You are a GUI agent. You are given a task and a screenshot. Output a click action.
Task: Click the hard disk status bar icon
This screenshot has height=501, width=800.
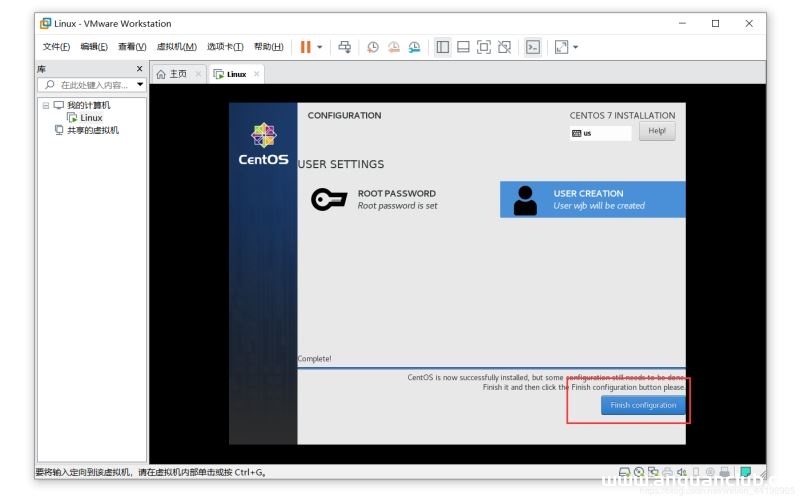click(x=625, y=472)
